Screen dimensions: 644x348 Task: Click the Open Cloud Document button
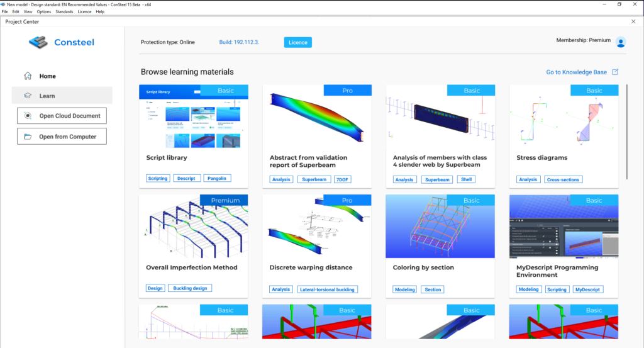point(62,116)
